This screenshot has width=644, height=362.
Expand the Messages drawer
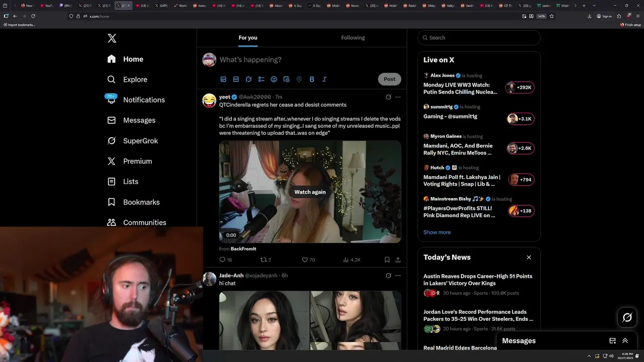coord(625,341)
